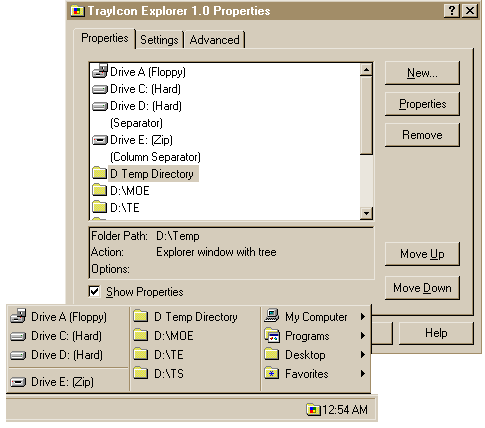The height and width of the screenshot is (428, 485).
Task: Click the list's vertical scrollbar thumb
Action: click(366, 115)
